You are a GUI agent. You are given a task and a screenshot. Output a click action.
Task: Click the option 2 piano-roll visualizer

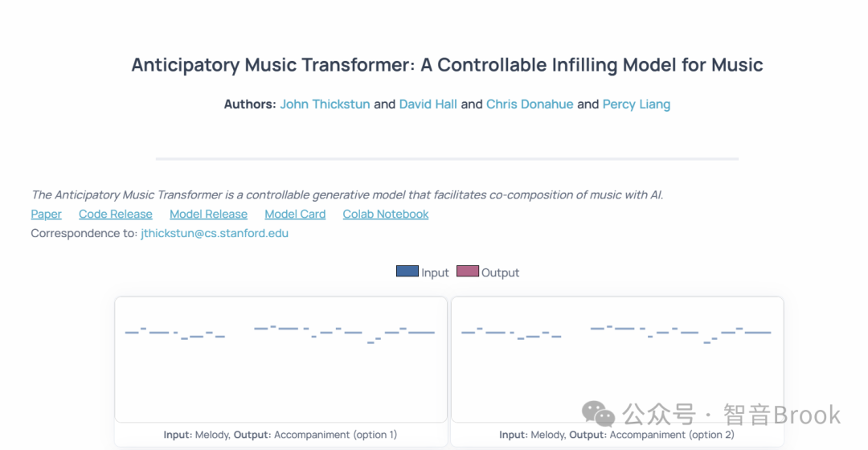[616, 359]
